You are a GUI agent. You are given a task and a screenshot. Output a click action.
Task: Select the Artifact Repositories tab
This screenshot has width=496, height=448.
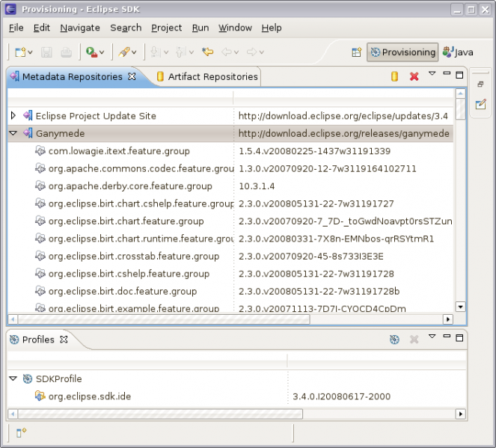click(x=207, y=77)
